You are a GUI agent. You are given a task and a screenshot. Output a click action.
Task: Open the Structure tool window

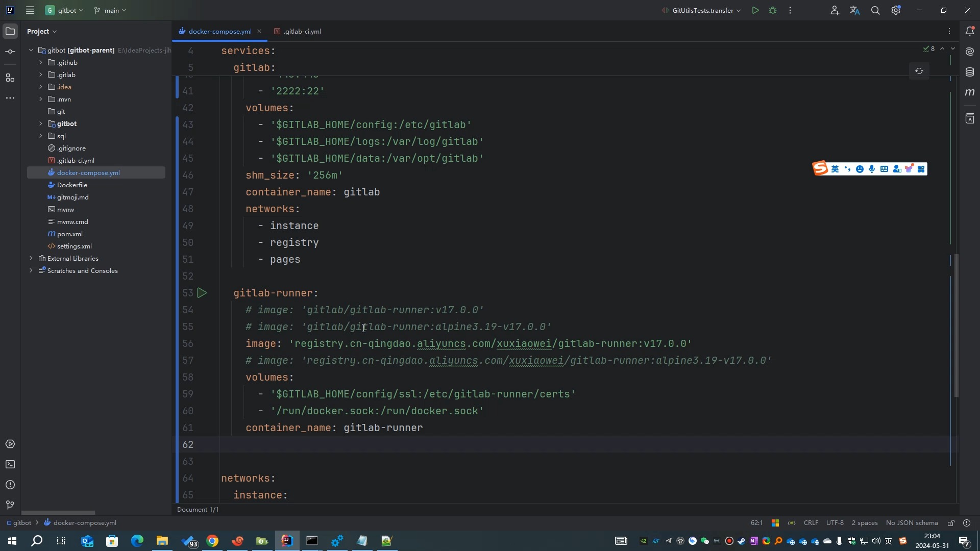coord(10,78)
